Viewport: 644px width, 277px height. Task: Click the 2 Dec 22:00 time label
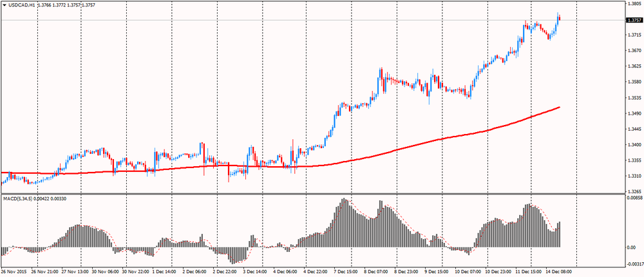225,272
